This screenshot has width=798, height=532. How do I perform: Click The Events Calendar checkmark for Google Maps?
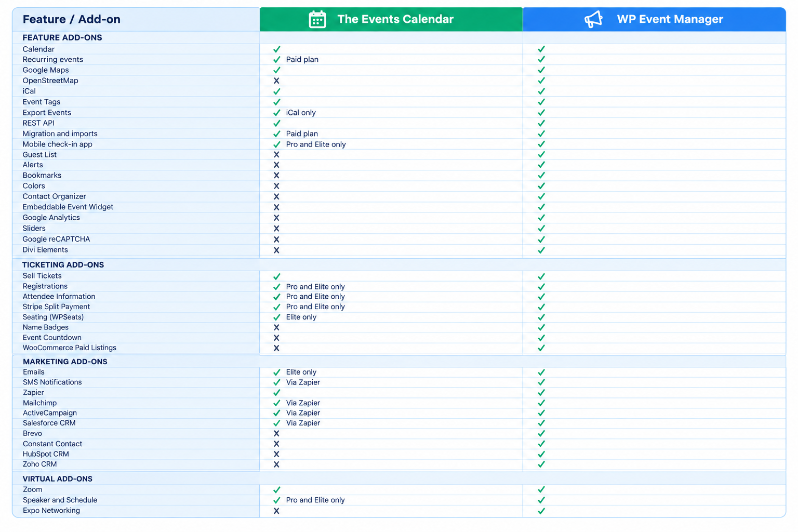pyautogui.click(x=277, y=70)
